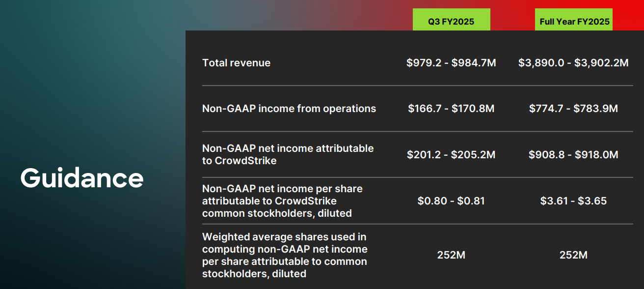Click the Full Year FY2025 green header
644x289 pixels.
coord(574,21)
